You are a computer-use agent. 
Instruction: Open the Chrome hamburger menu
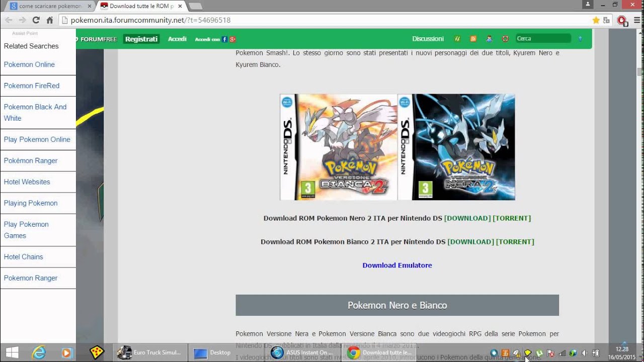pos(636,20)
